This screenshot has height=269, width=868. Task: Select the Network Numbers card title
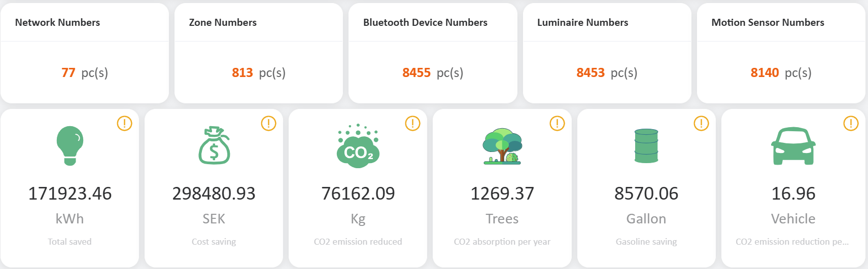click(57, 22)
